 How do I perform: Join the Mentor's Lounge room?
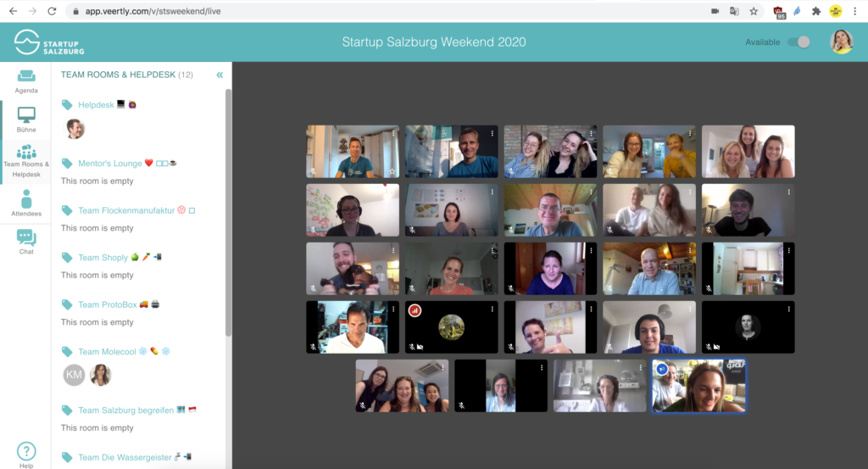tap(110, 163)
